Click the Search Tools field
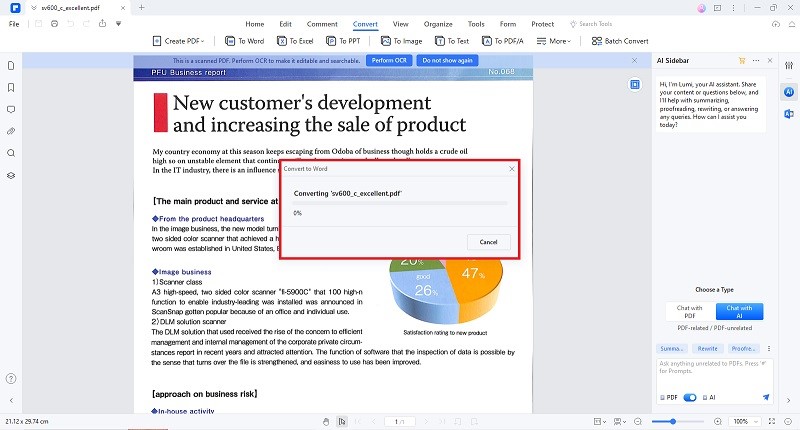The height and width of the screenshot is (430, 800). (591, 24)
